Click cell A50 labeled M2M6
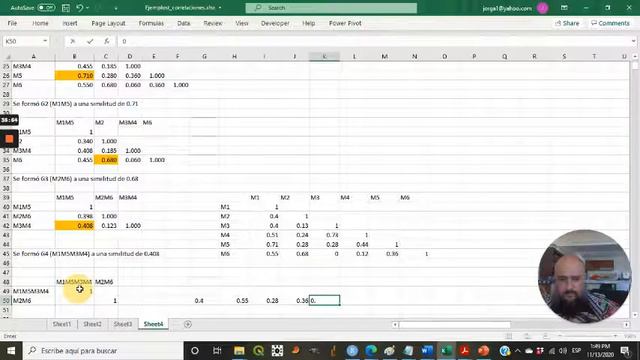This screenshot has width=640, height=360. coord(33,300)
